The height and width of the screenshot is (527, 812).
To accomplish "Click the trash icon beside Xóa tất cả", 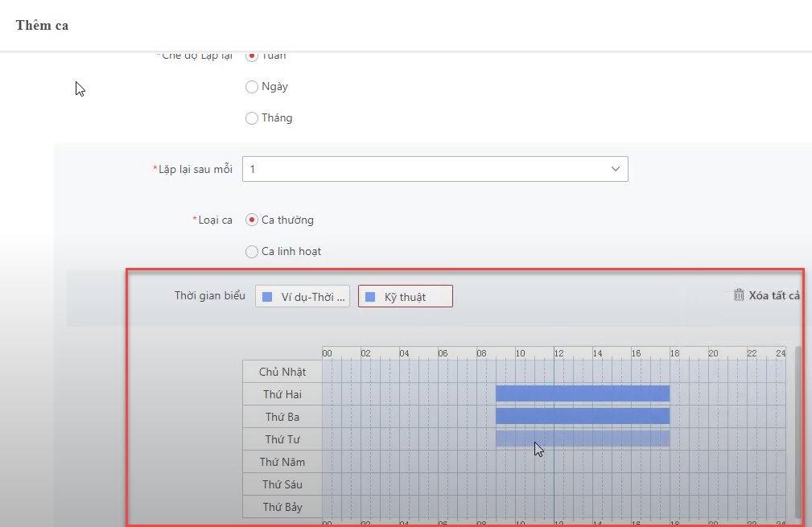I will click(x=739, y=295).
